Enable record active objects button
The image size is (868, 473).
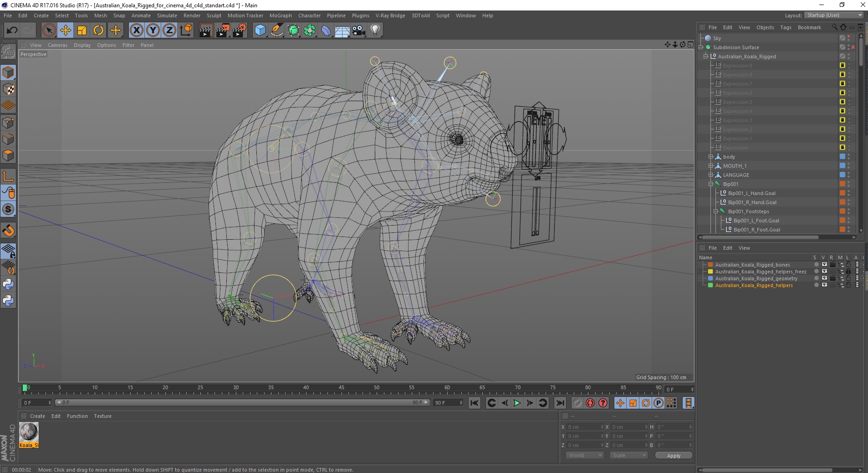click(x=577, y=403)
